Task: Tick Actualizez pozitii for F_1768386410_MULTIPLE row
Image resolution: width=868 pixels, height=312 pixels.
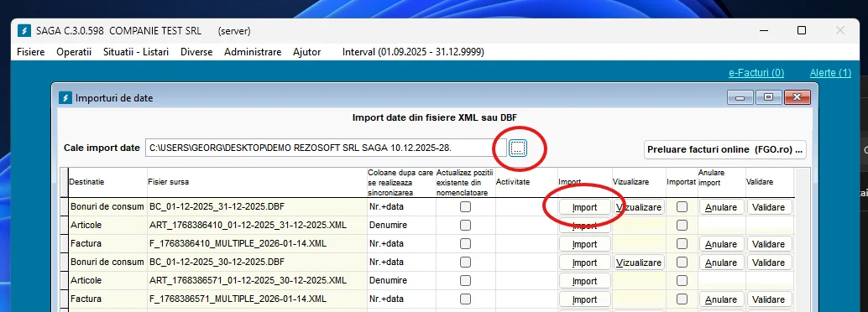Action: click(466, 244)
